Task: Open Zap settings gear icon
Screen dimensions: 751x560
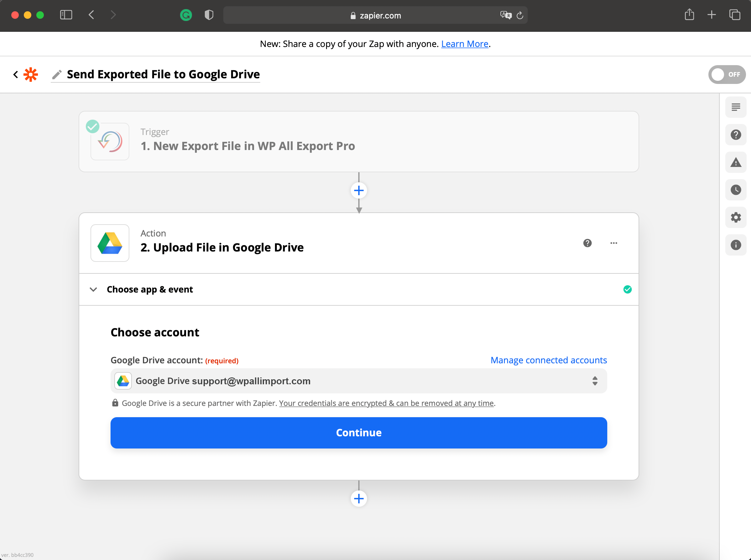Action: [735, 217]
